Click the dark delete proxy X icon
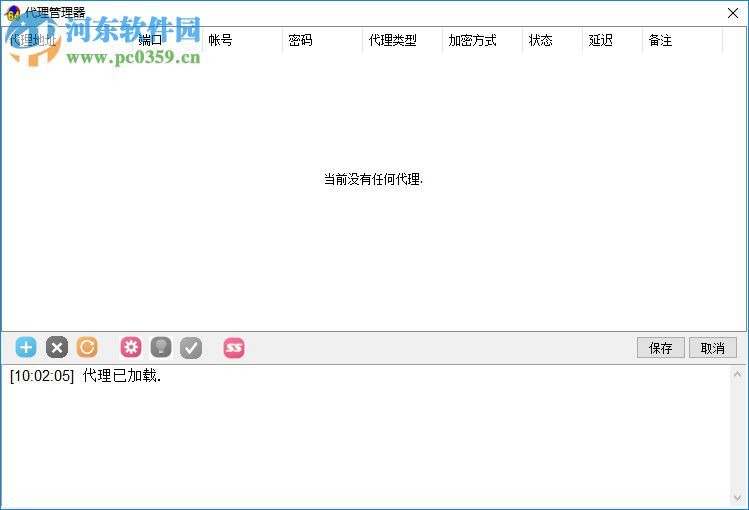The image size is (749, 510). (x=57, y=347)
